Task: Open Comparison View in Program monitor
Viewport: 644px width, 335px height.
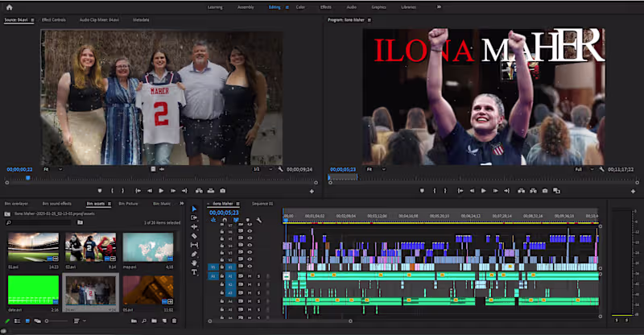Action: [x=556, y=191]
